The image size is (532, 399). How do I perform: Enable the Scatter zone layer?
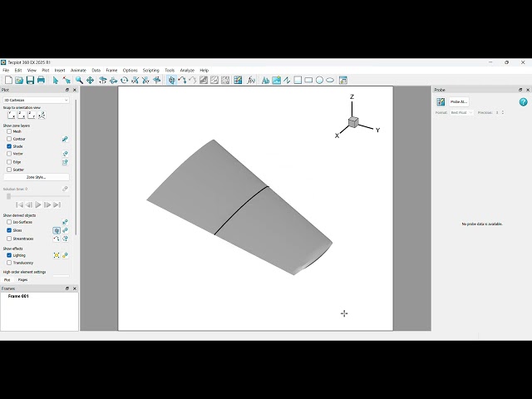tap(9, 170)
